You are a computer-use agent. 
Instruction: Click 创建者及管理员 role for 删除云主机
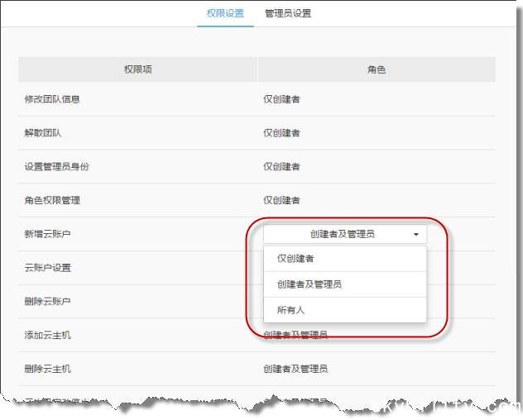click(295, 368)
